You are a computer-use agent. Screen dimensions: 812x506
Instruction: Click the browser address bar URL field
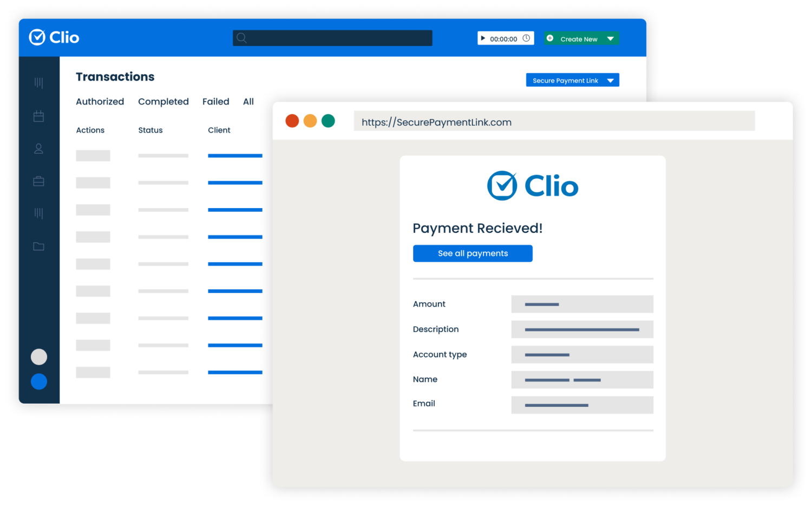click(554, 121)
